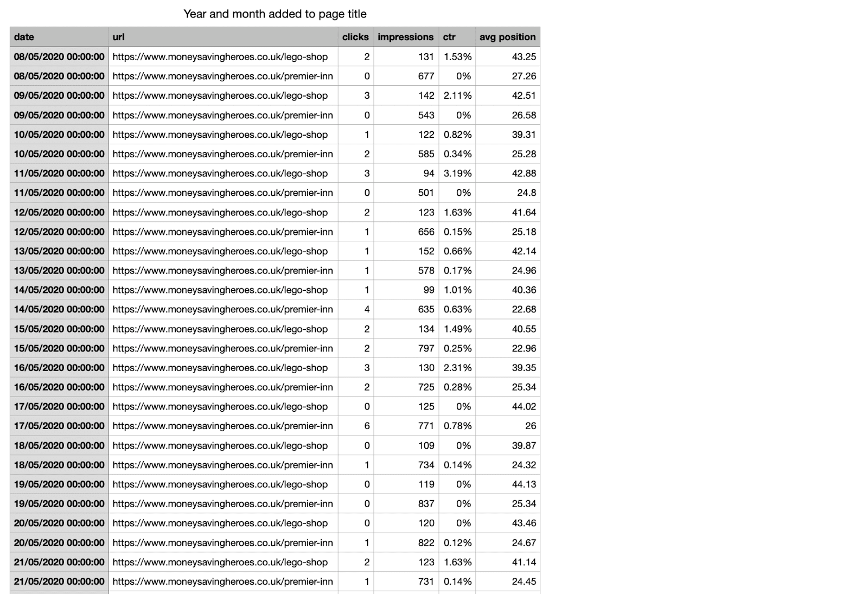Image resolution: width=868 pixels, height=594 pixels.
Task: Click avg position value 43.46
Action: 524,523
